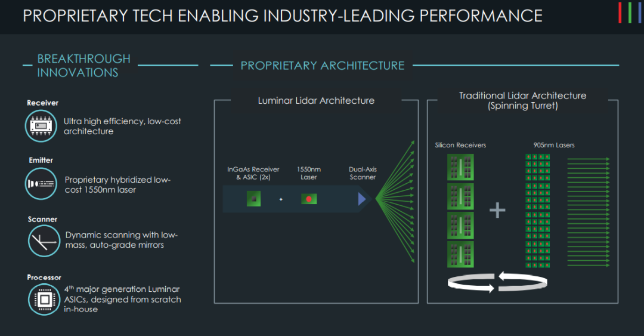644x336 pixels.
Task: Click the 'Traditional Lidar Architecture (Spinning Turret)' label
Action: 523,100
